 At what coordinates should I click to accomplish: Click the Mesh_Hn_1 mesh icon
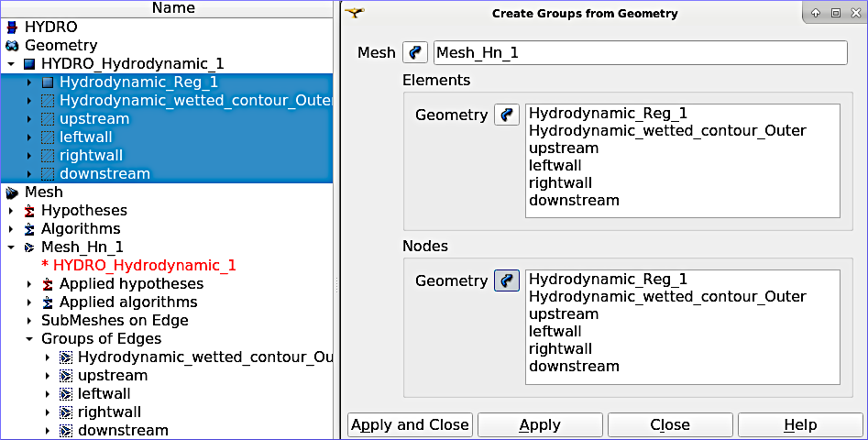point(29,247)
